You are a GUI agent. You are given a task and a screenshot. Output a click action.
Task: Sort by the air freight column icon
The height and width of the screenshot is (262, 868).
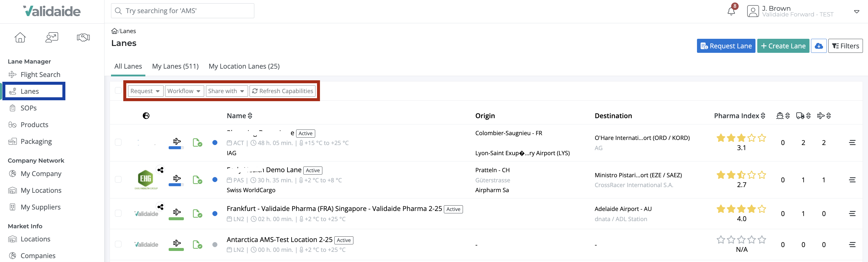(824, 116)
